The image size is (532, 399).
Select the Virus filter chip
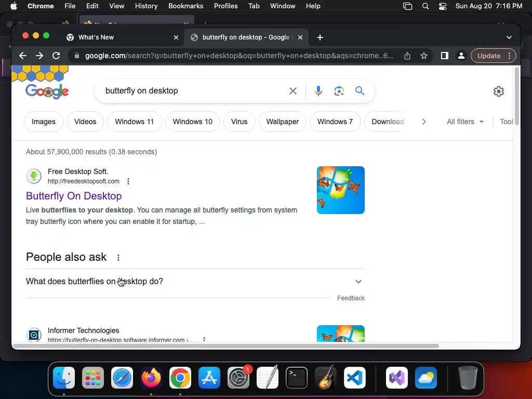pos(239,122)
